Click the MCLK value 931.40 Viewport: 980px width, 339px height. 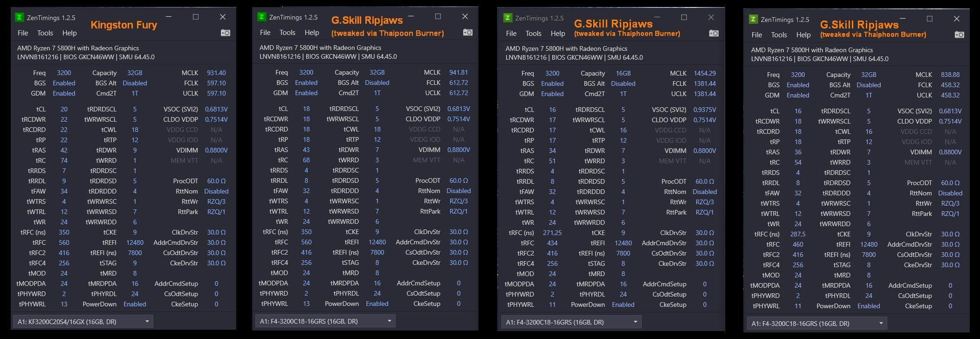[216, 73]
